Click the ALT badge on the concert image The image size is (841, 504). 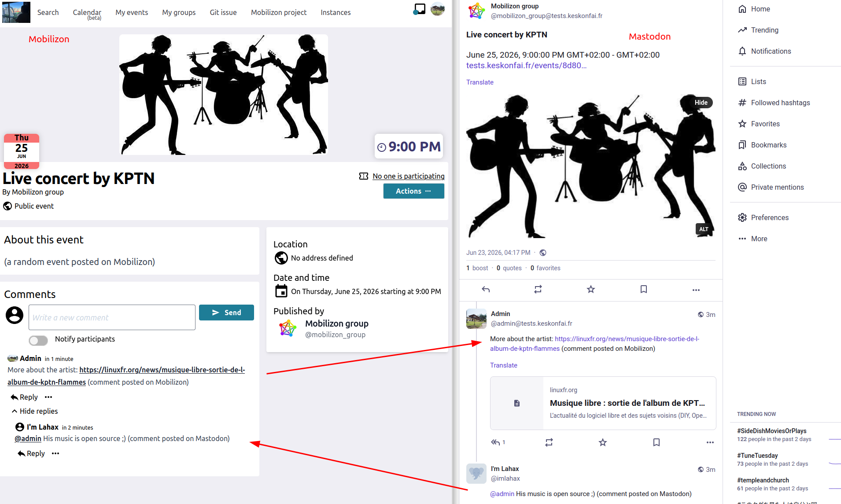[704, 229]
